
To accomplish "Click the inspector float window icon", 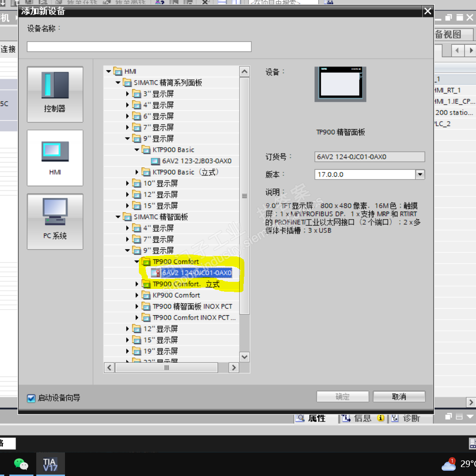I will click(449, 417).
